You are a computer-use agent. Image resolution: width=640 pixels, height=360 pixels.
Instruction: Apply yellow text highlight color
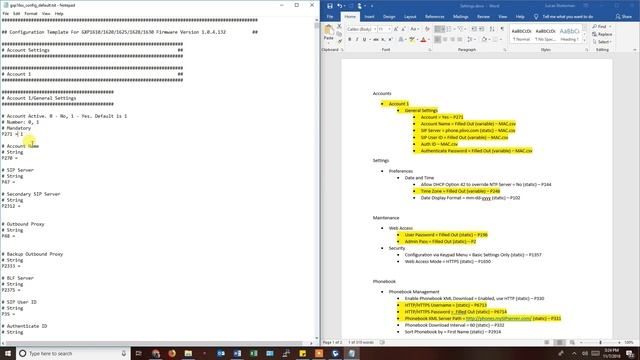coord(412,40)
